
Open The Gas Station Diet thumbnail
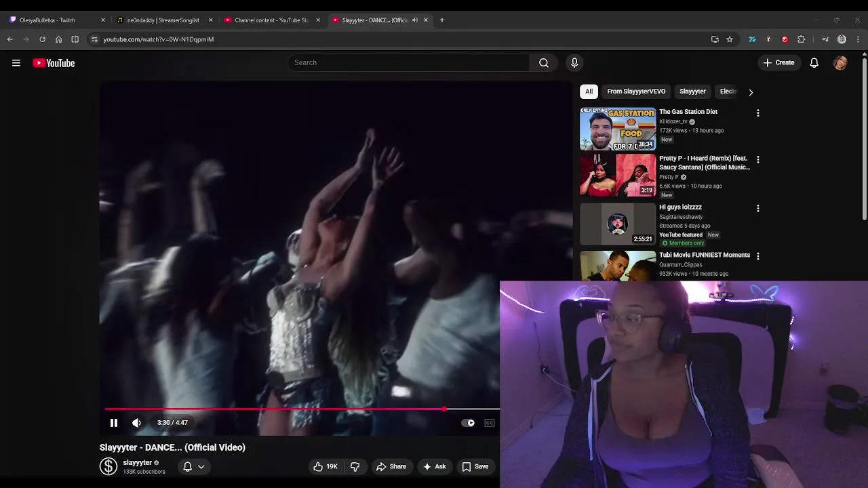[618, 129]
